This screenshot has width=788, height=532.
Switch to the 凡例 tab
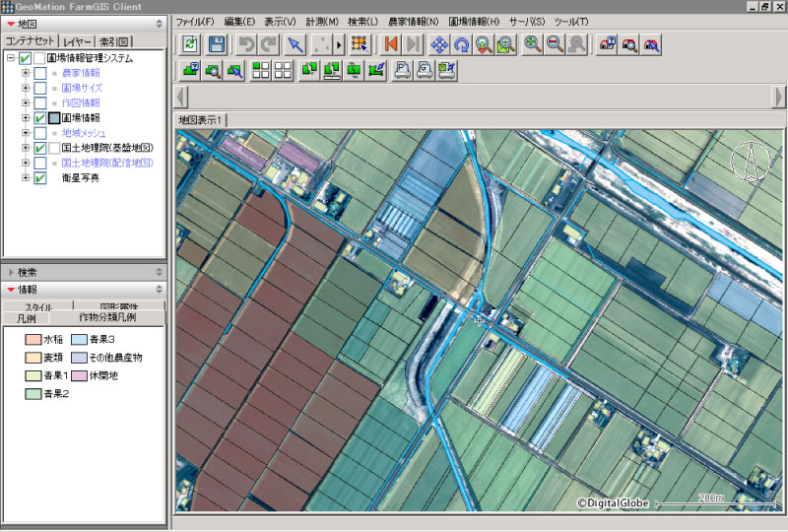click(27, 318)
